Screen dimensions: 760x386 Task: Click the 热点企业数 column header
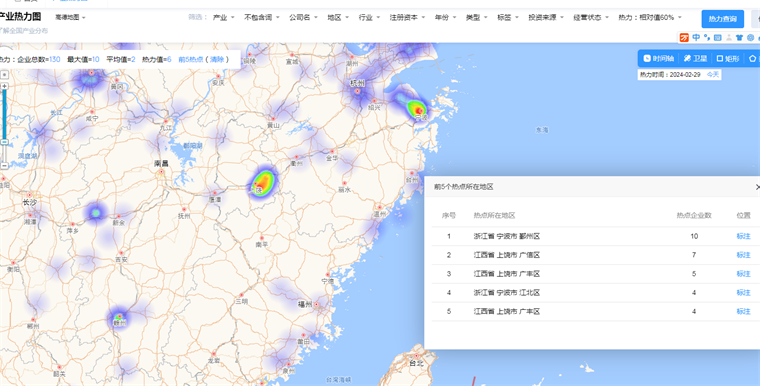click(694, 215)
